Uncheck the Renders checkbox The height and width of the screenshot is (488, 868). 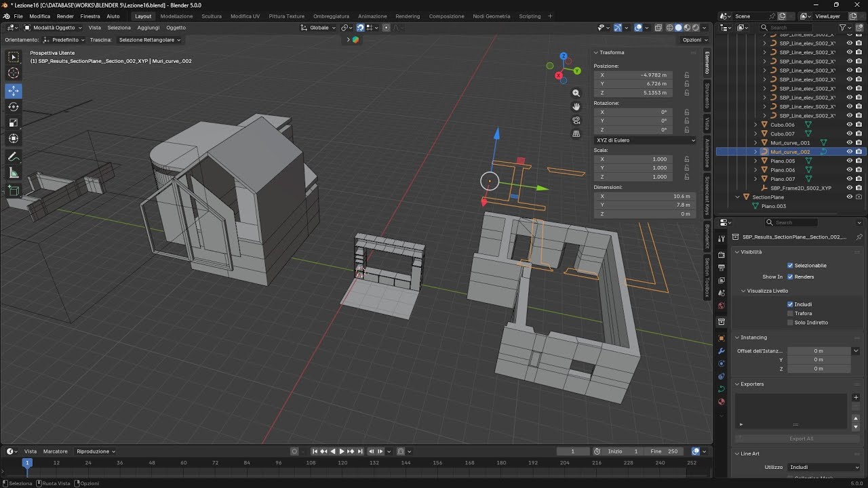(x=790, y=277)
